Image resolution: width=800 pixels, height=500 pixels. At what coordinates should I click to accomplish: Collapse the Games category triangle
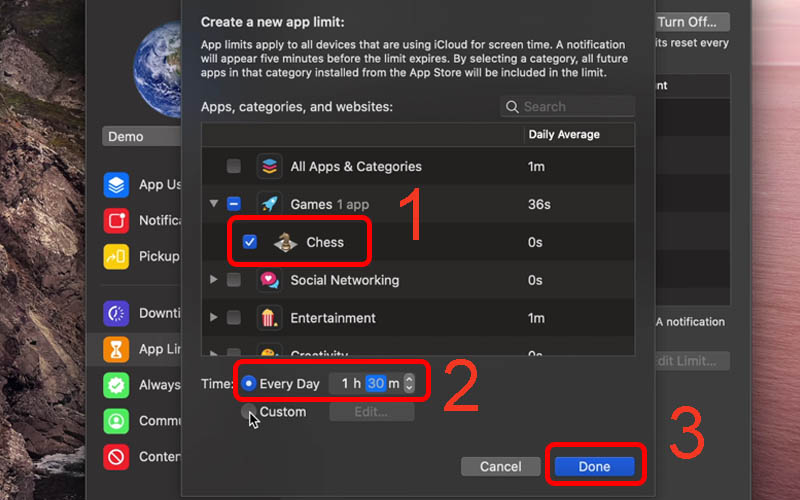point(213,204)
